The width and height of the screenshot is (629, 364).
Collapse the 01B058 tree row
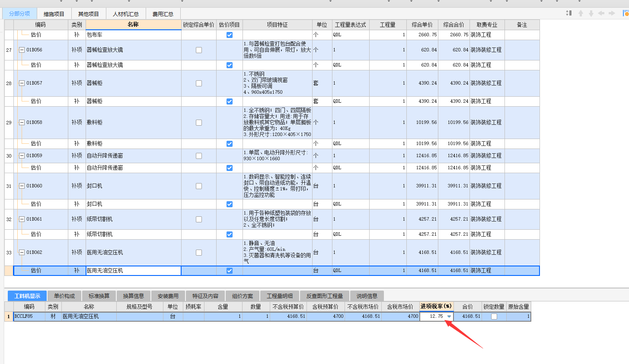click(22, 123)
